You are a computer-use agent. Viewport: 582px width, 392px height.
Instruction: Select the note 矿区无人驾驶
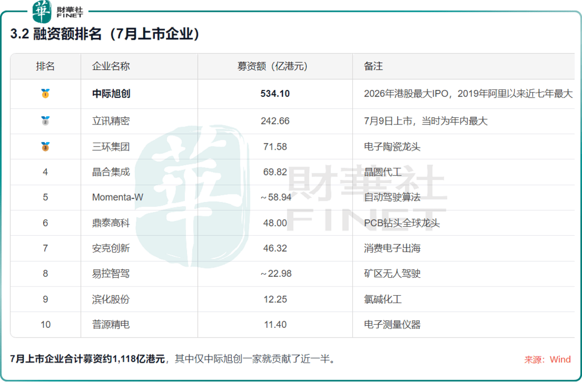(392, 274)
